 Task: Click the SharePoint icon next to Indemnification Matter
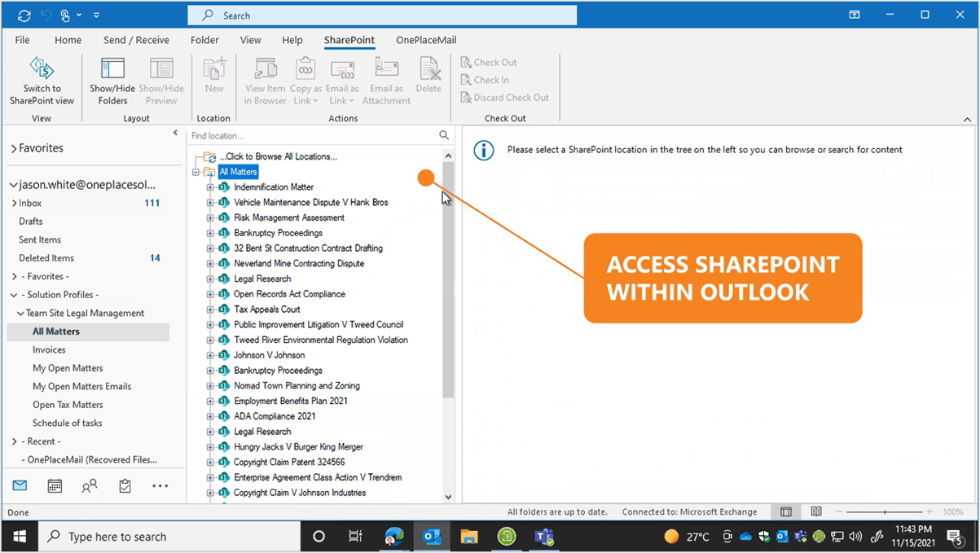(224, 187)
